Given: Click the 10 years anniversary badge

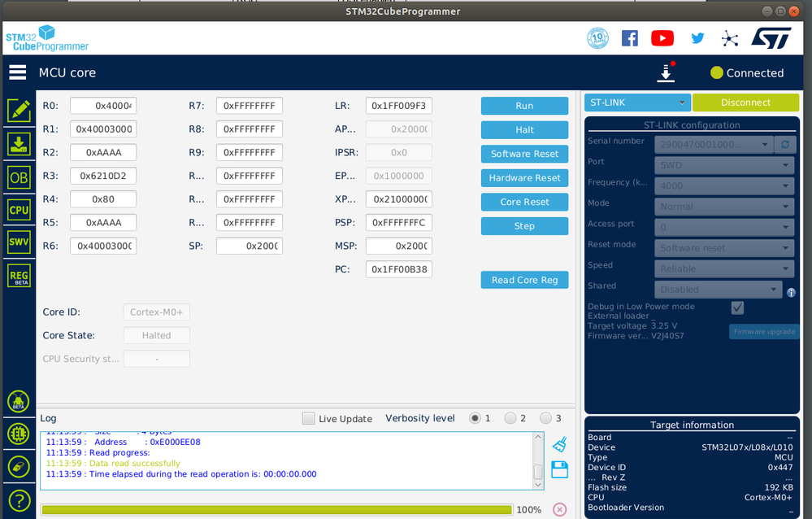Looking at the screenshot, I should tap(597, 38).
